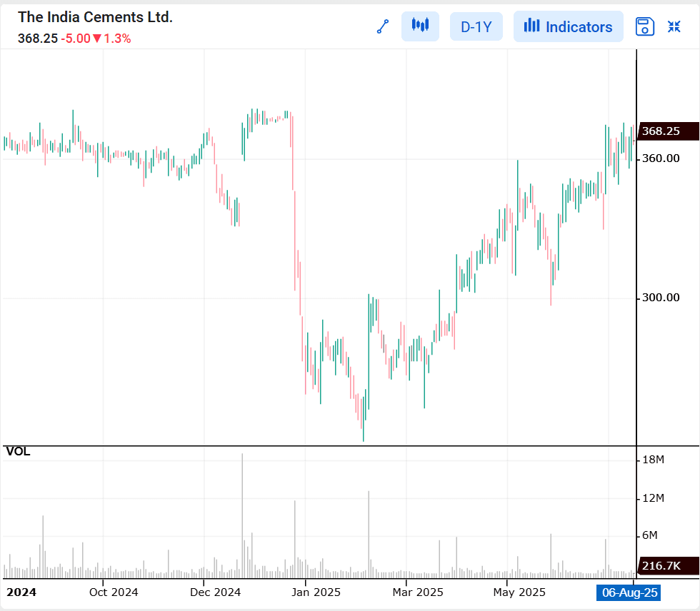
Task: Click the Oct 2024 time axis label
Action: tap(114, 592)
